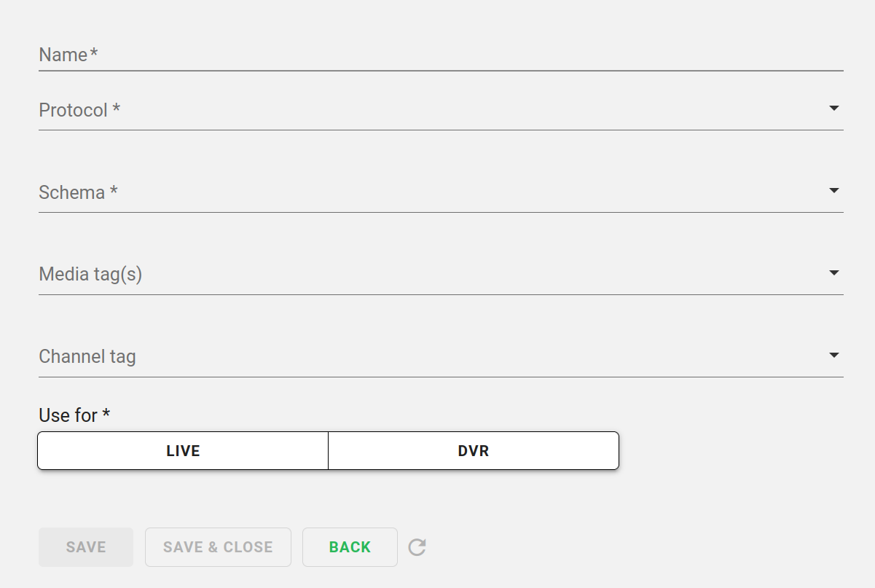Click the 'Channel tag' label text
This screenshot has height=588, width=875.
[87, 357]
